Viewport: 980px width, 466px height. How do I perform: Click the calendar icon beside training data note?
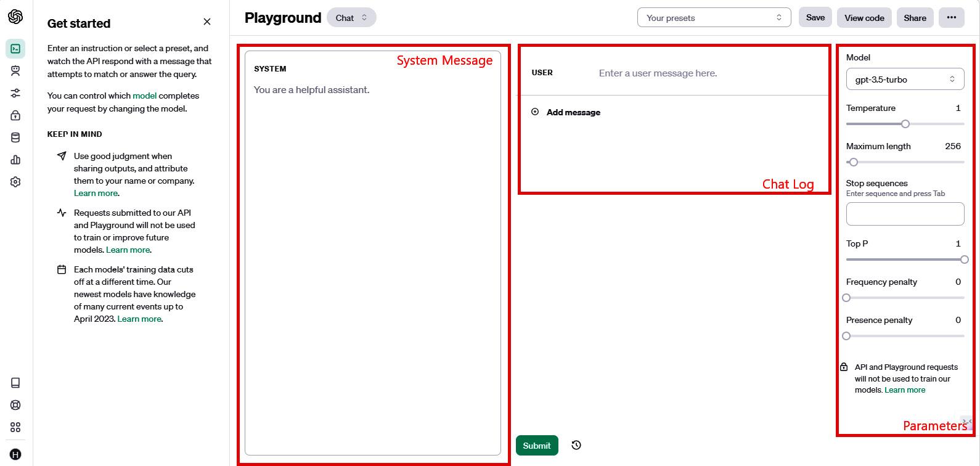[62, 269]
